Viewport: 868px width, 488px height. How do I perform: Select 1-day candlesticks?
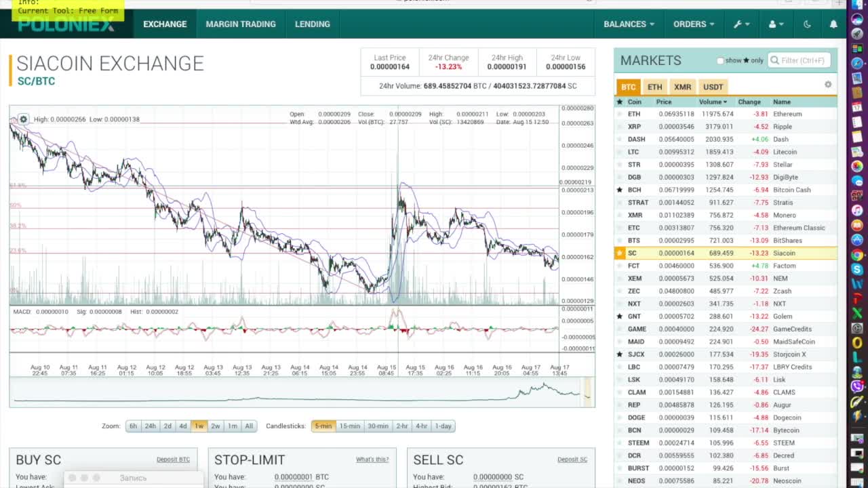(443, 426)
